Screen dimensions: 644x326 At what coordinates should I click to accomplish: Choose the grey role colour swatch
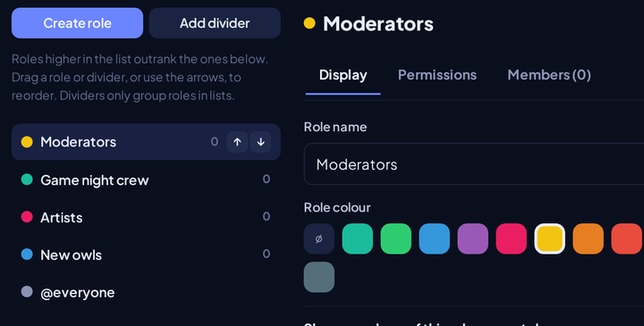(319, 277)
